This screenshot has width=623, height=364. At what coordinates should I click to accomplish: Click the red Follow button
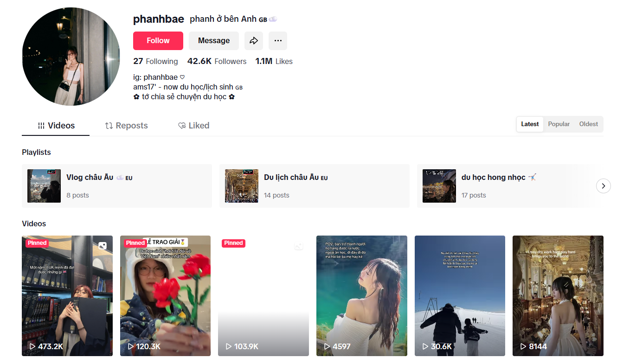[158, 41]
